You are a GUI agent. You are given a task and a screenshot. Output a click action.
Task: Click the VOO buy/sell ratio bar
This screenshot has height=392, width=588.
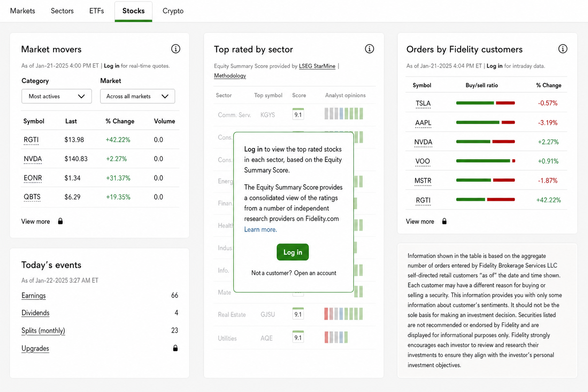pyautogui.click(x=485, y=161)
